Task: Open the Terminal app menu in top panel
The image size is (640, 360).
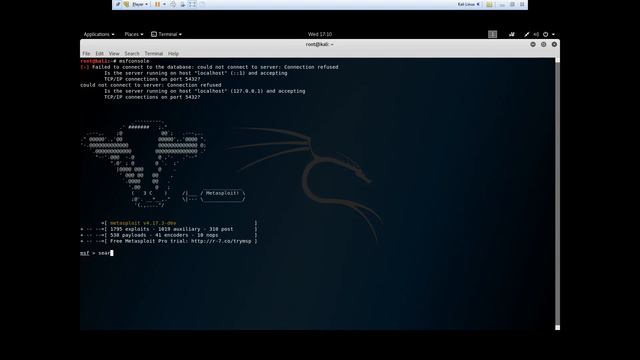Action: pyautogui.click(x=167, y=34)
